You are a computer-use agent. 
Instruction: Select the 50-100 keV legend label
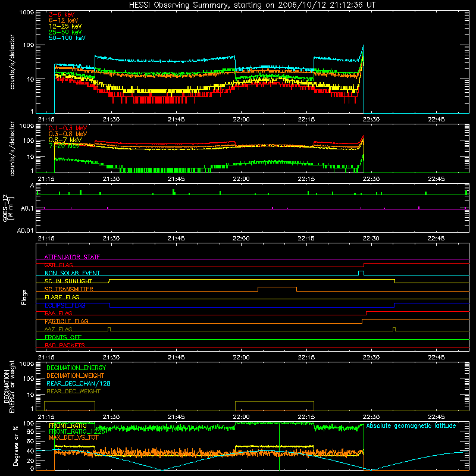pyautogui.click(x=67, y=38)
